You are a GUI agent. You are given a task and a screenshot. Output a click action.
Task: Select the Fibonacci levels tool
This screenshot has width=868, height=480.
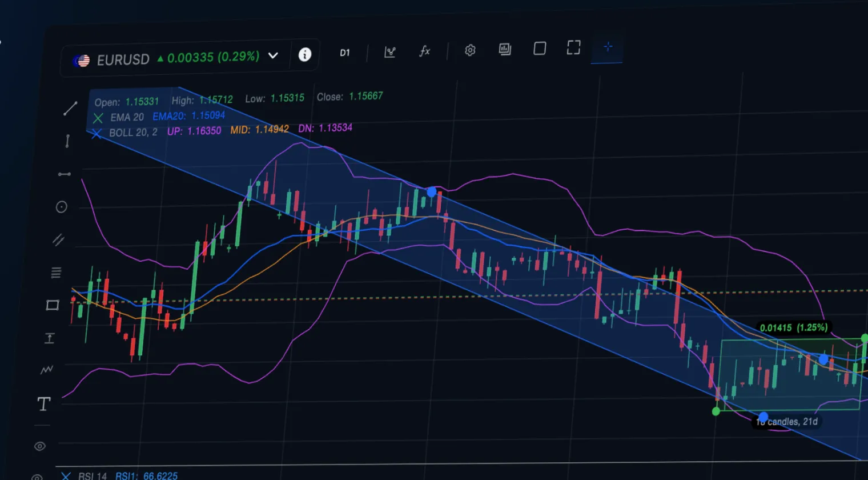(x=55, y=273)
